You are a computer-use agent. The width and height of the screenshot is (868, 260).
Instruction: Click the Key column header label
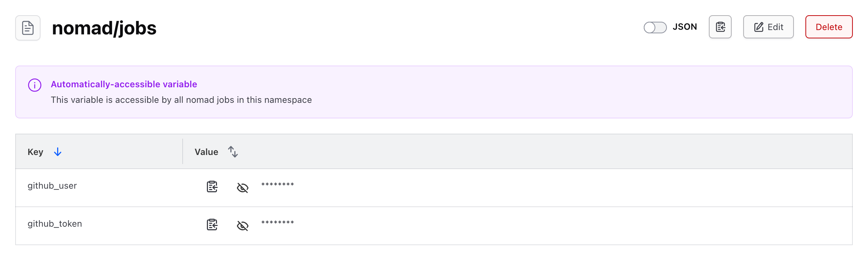pos(35,152)
